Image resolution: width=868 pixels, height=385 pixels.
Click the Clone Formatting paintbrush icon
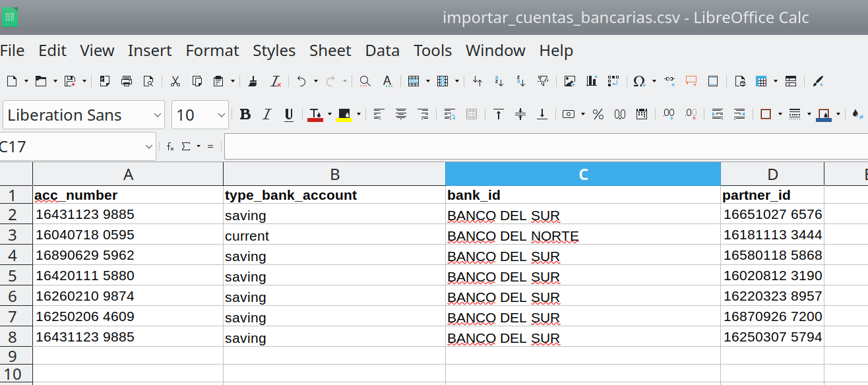coord(253,81)
